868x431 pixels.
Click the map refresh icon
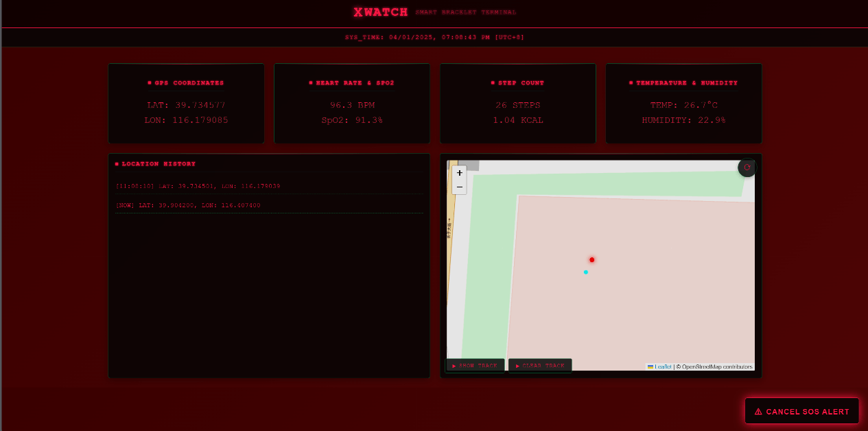tap(747, 167)
